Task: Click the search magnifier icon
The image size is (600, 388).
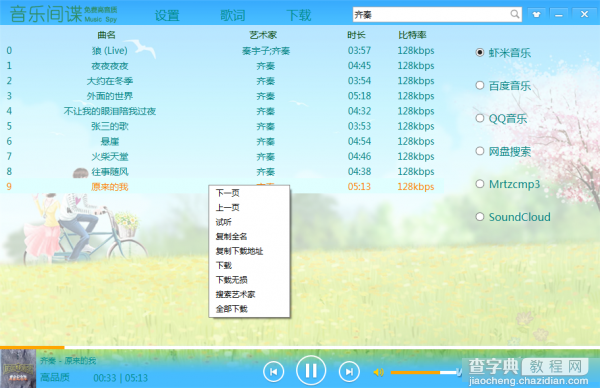Action: (x=515, y=15)
